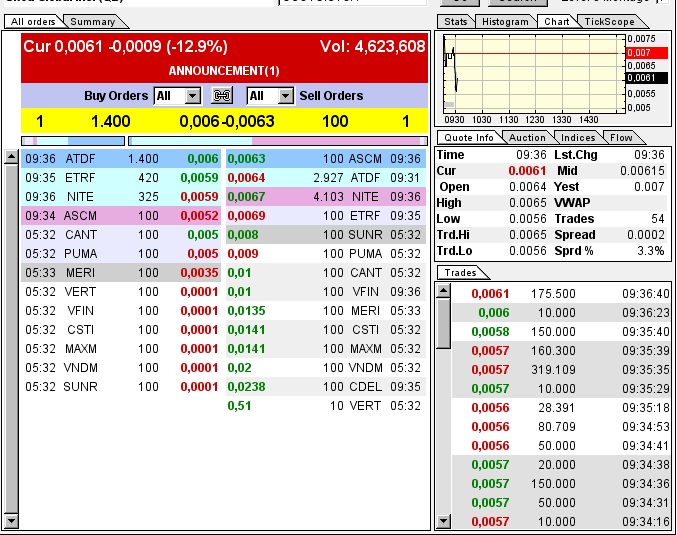This screenshot has width=677, height=535.
Task: Open the Buy Orders filter dropdown
Action: pyautogui.click(x=193, y=96)
